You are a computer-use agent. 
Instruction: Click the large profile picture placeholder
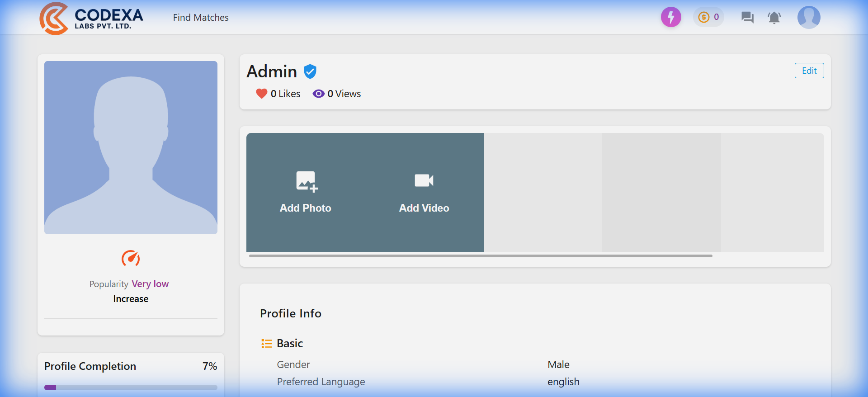[131, 147]
